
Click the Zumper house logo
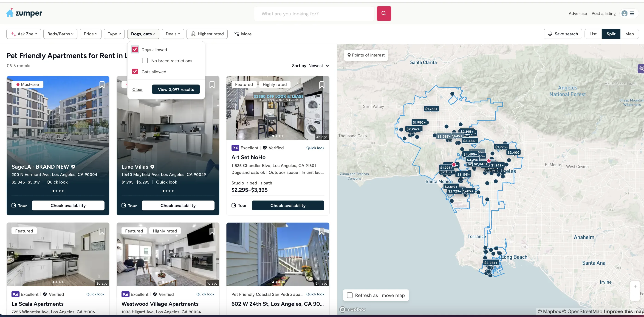tap(24, 13)
